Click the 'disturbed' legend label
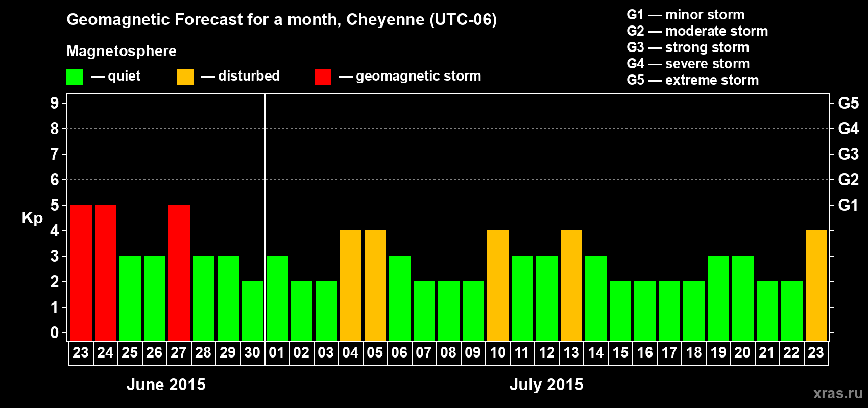Screen dimensions: 868x408 (x=249, y=76)
